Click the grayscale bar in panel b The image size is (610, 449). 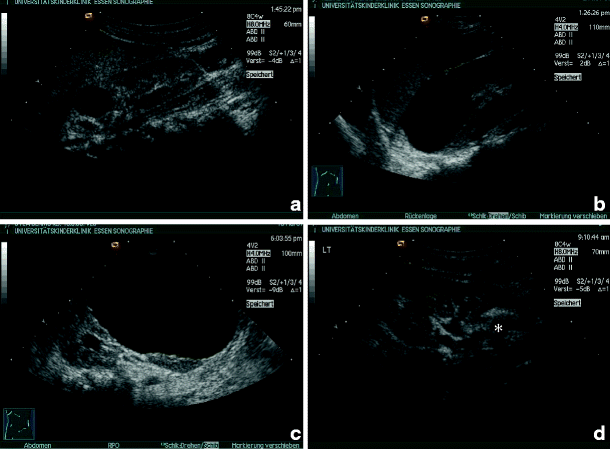(x=312, y=46)
